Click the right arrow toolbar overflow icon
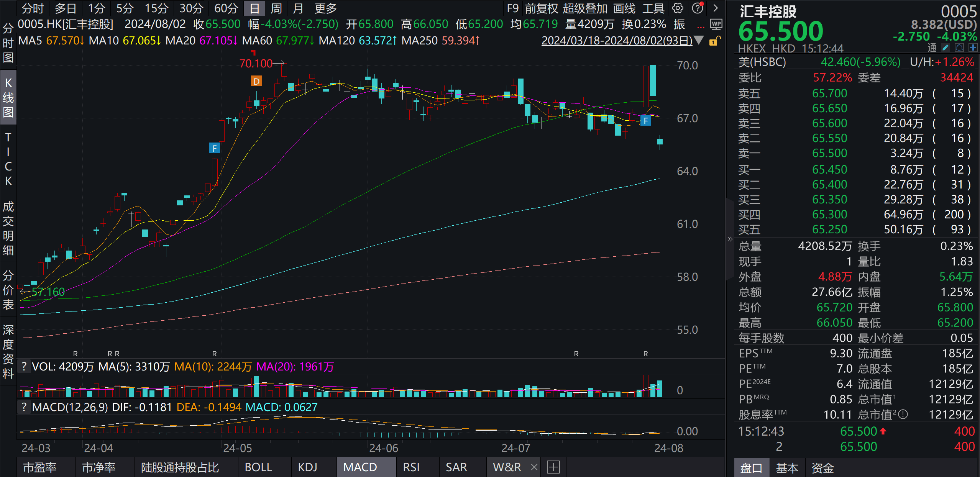The height and width of the screenshot is (477, 980). tap(715, 8)
